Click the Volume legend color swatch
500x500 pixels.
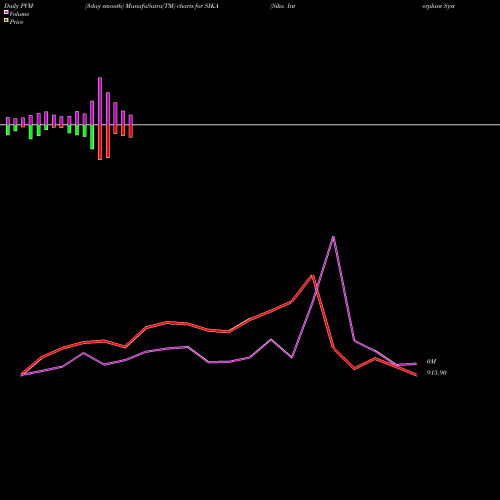coord(6,12)
